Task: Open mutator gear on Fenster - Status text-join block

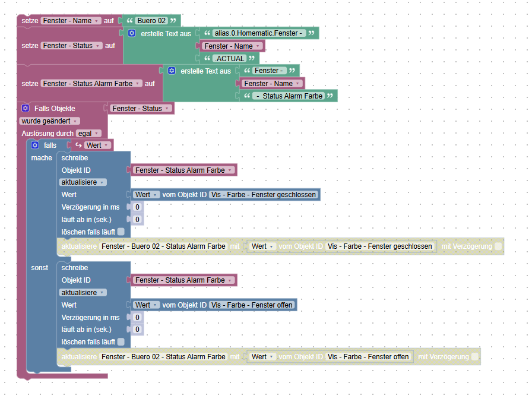Action: (132, 33)
